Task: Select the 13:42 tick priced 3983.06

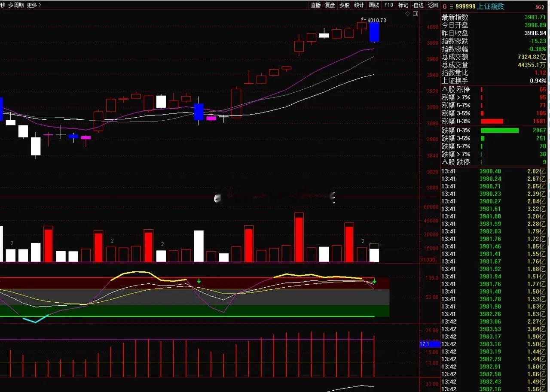Action: (x=495, y=322)
